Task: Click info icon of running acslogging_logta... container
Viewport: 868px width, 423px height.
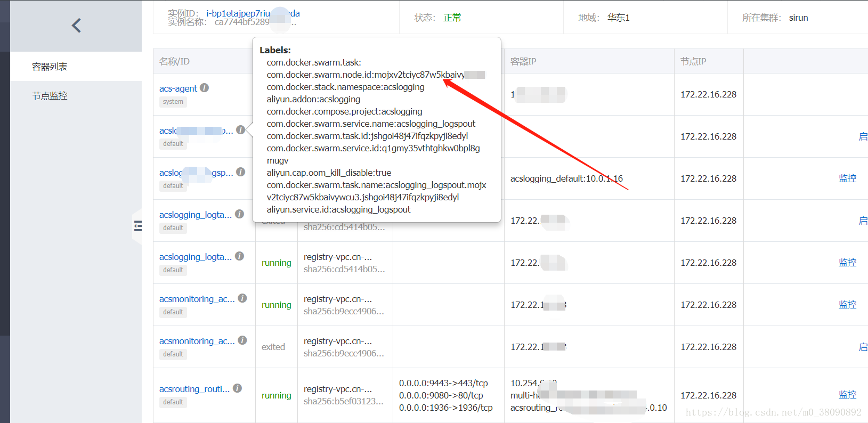Action: 240,256
